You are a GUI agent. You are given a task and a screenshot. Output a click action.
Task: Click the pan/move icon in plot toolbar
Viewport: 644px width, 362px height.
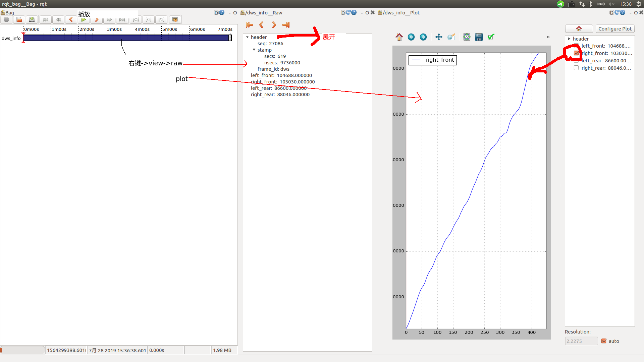click(438, 37)
